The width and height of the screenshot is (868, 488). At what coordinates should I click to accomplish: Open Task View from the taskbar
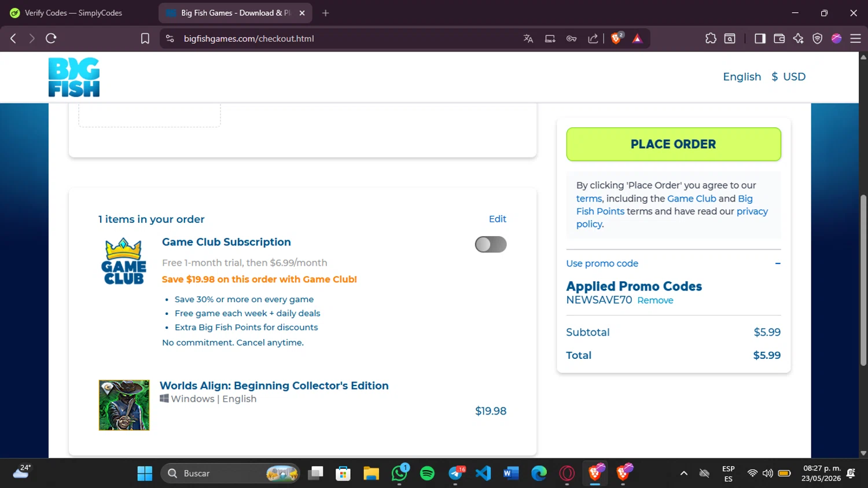315,474
